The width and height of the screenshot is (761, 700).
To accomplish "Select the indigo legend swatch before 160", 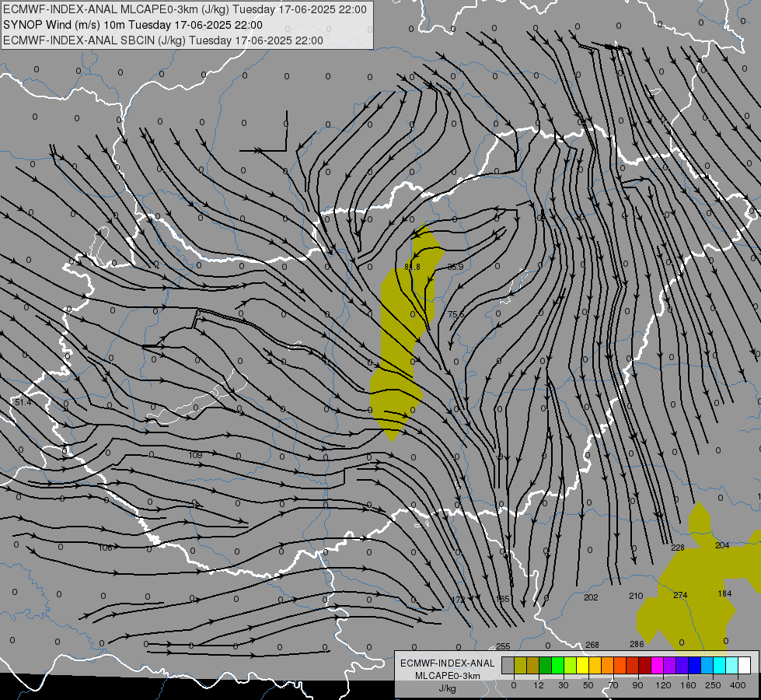I will coord(682,665).
